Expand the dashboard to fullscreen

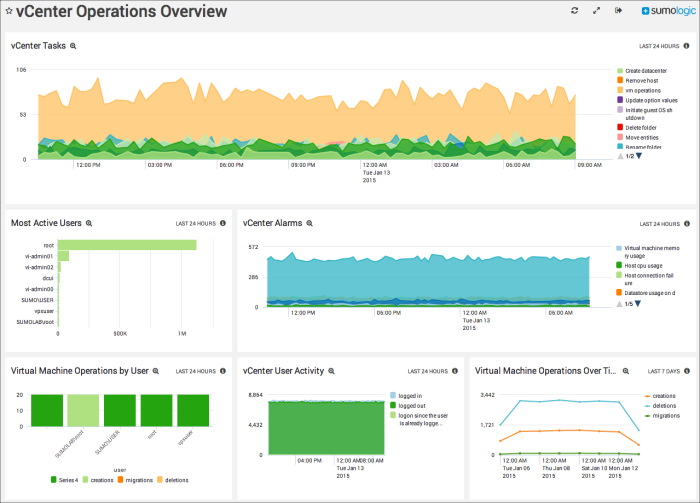tap(597, 11)
